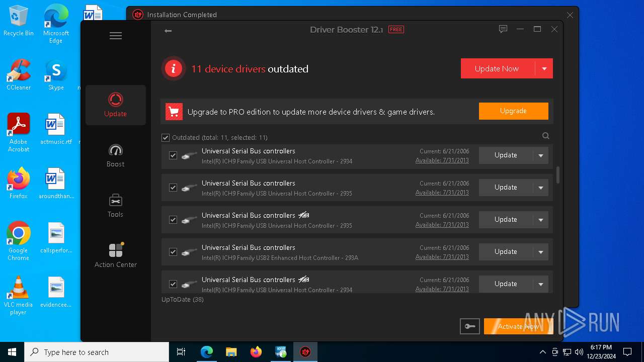Open the hamburger menu in Driver Booster

click(x=116, y=36)
